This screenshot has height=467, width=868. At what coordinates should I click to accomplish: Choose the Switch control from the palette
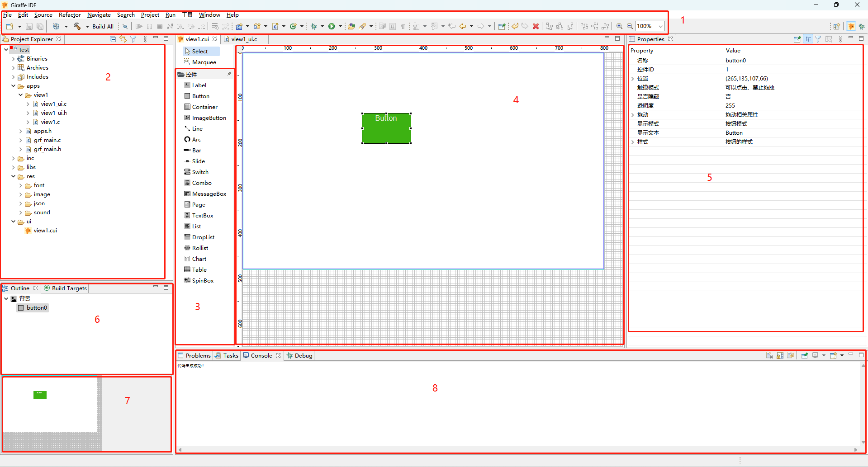[199, 172]
